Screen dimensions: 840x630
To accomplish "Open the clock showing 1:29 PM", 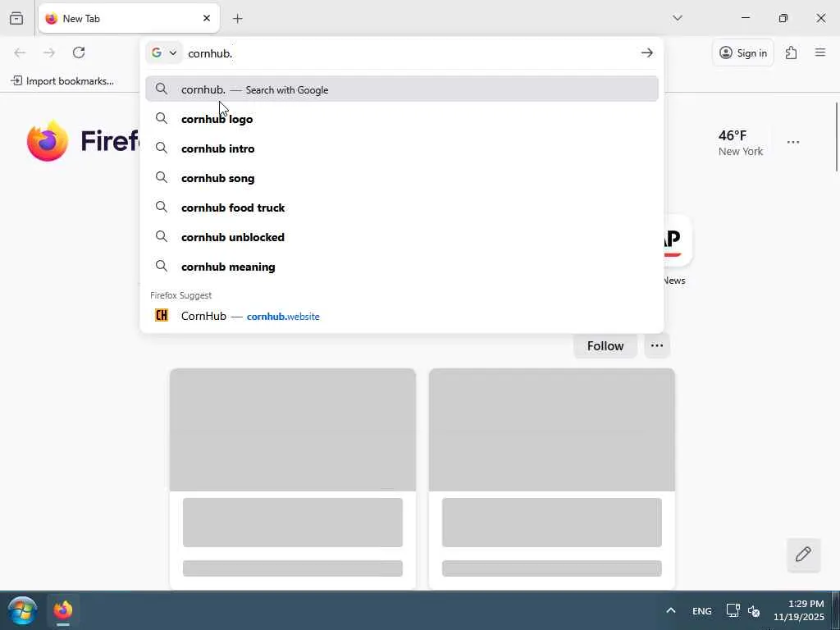I will tap(799, 610).
